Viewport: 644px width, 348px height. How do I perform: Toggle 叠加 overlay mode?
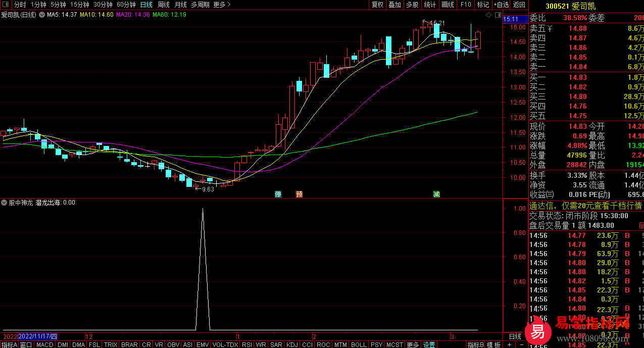pyautogui.click(x=394, y=5)
